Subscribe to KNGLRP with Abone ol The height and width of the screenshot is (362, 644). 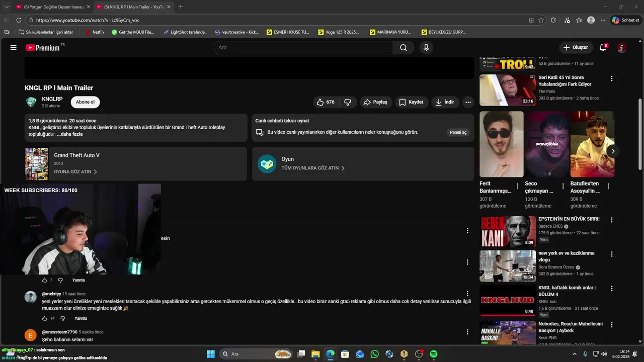[85, 102]
